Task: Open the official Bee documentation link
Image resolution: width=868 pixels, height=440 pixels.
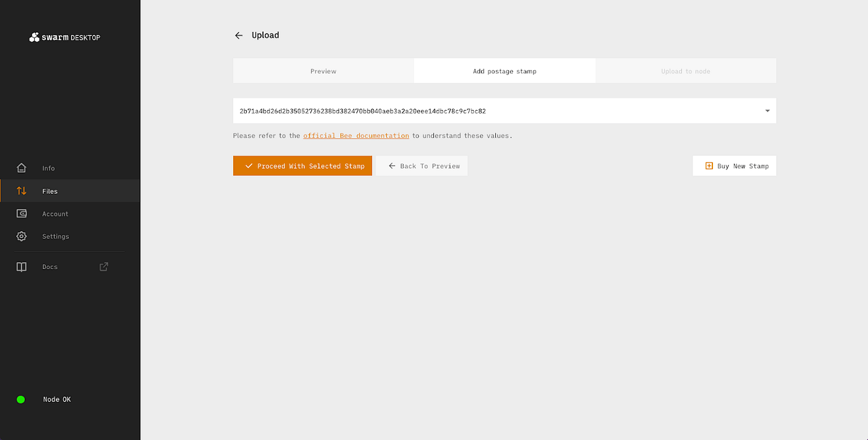Action: [x=356, y=136]
